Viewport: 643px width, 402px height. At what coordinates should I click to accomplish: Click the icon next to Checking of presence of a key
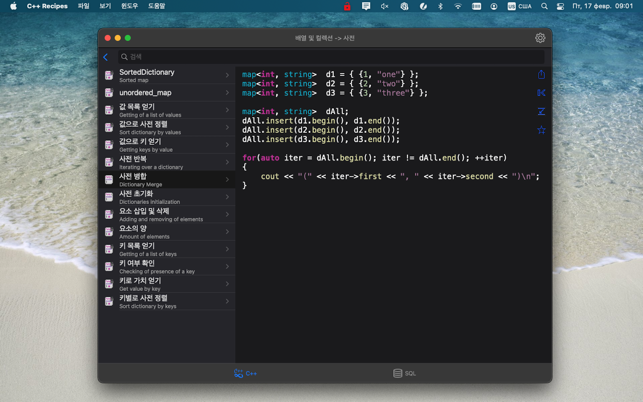click(x=109, y=266)
